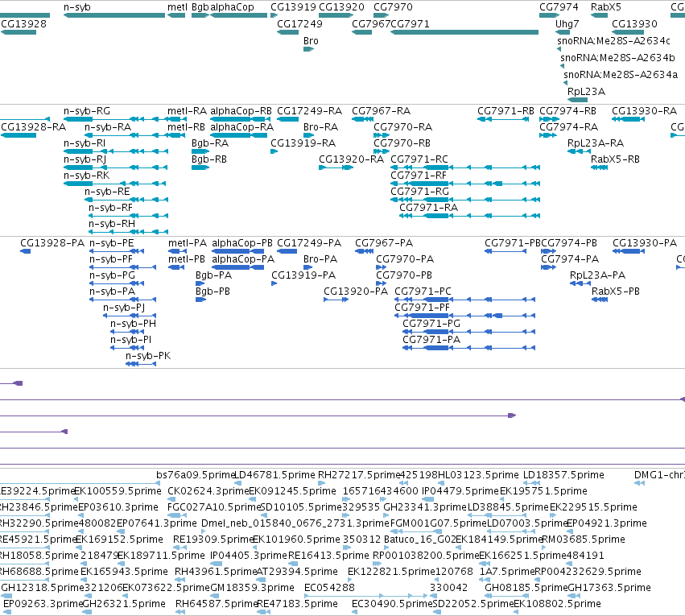Click protein CG7971-PA label
This screenshot has width=685, height=616.
[431, 341]
